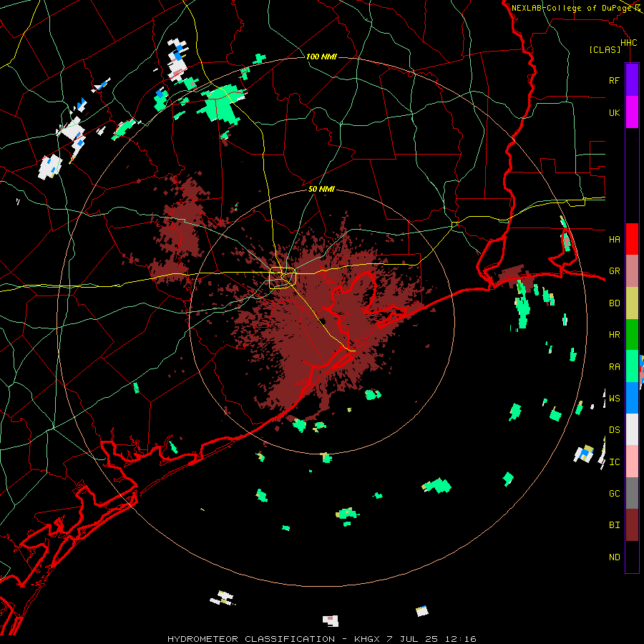Click the 'BI' legend label text
The height and width of the screenshot is (644, 644).
tap(614, 525)
